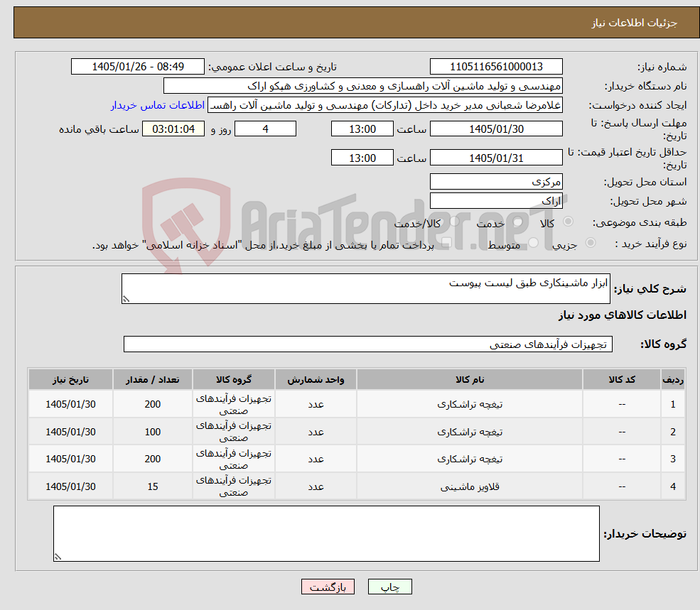Click the buyer notes textarea

(x=326, y=534)
